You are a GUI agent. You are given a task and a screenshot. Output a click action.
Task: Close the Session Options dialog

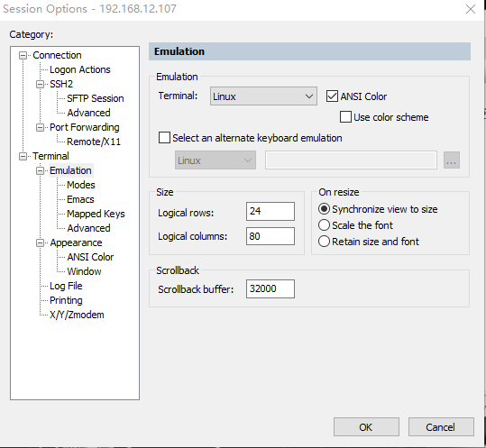[x=471, y=9]
